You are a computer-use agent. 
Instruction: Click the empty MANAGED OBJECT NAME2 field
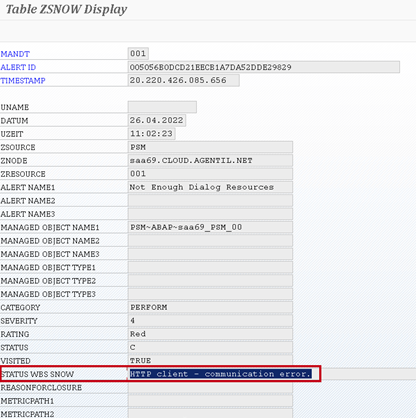tap(210, 240)
